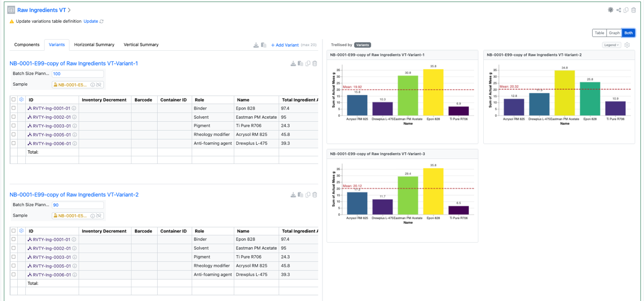Open graph settings gear beside Legend

click(627, 45)
